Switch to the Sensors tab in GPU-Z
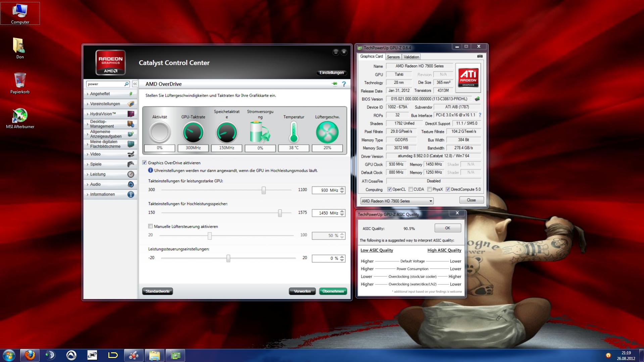The image size is (644, 362). click(393, 57)
